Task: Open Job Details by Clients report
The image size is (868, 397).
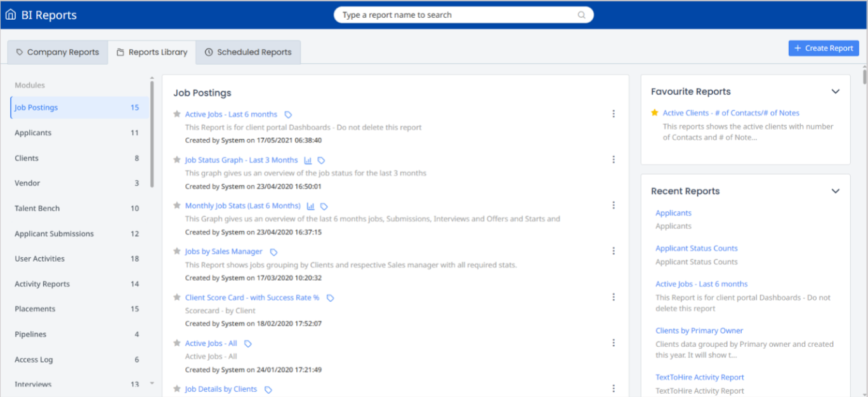Action: tap(221, 389)
